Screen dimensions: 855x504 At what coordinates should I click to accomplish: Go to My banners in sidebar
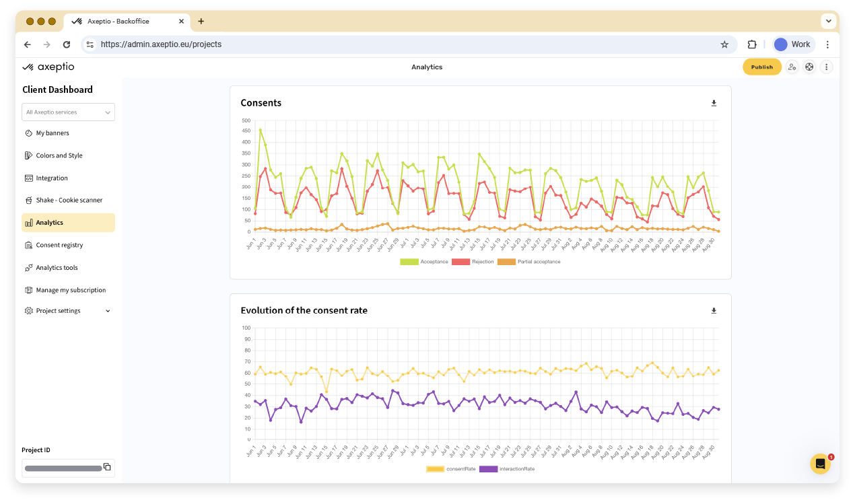pos(53,133)
